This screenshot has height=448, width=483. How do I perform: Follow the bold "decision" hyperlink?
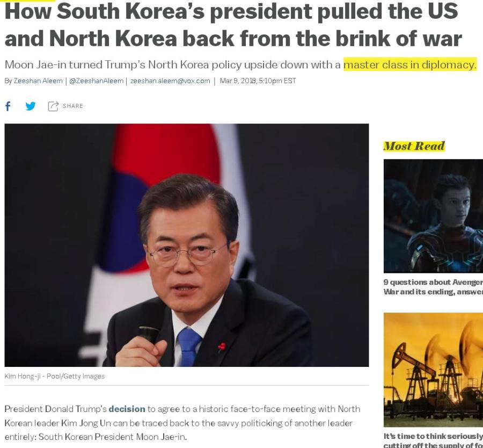pos(127,409)
